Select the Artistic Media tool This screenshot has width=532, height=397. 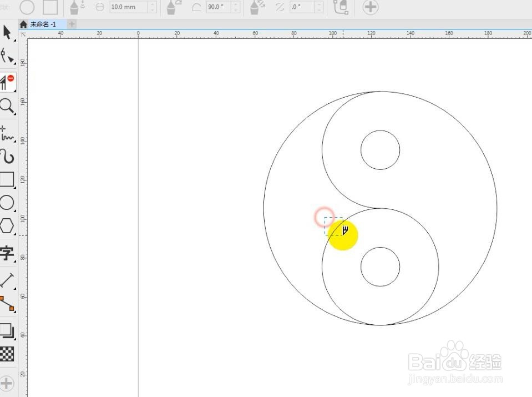[x=7, y=157]
